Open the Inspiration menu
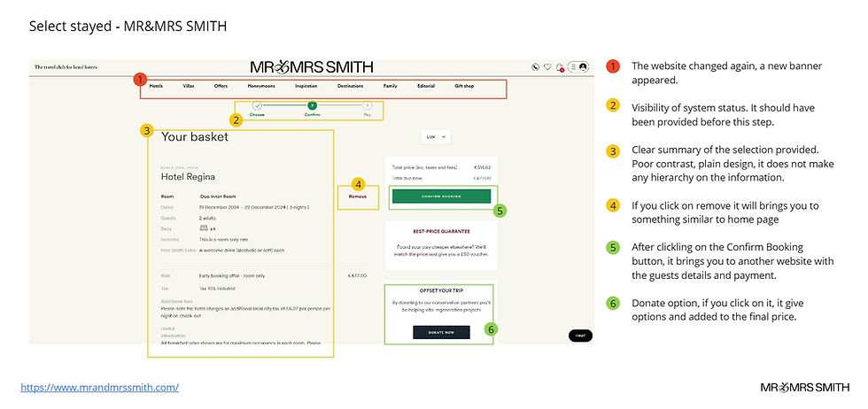 point(306,87)
